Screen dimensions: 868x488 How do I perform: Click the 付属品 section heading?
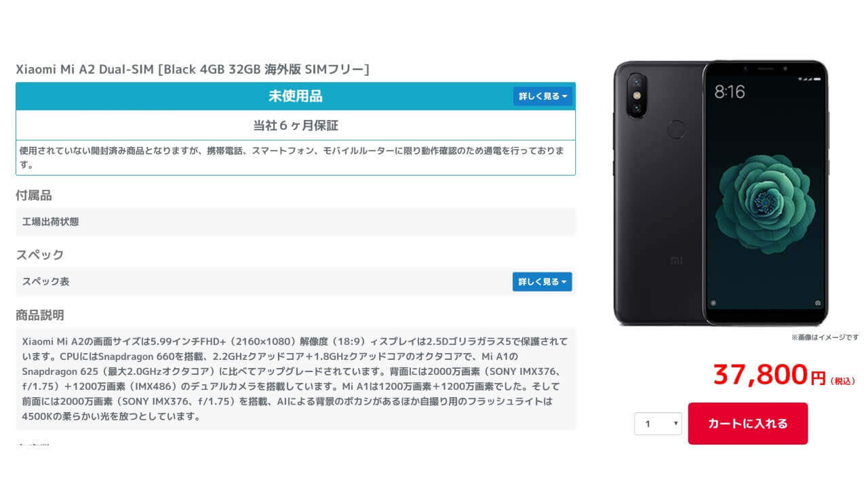click(34, 195)
